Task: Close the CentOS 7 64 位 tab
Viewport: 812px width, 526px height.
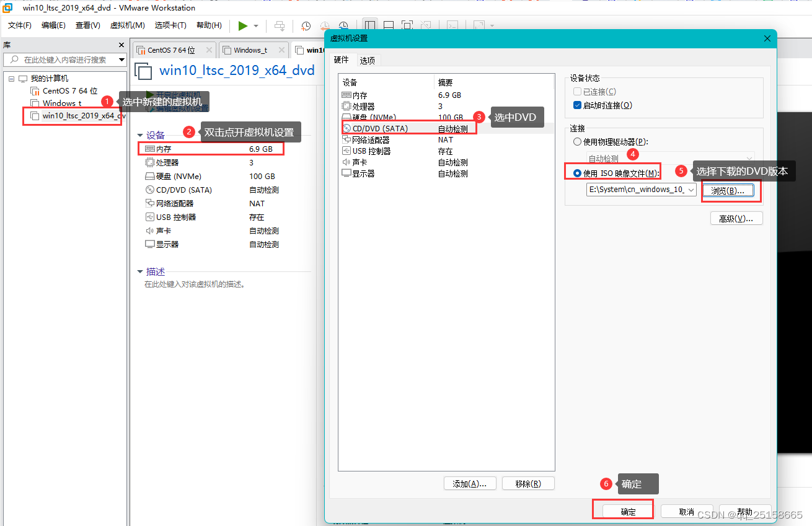Action: [x=208, y=50]
